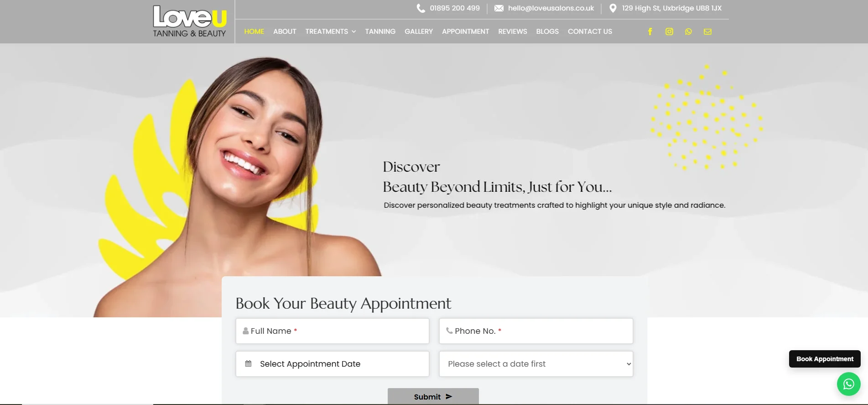Click the phone icon beside 01895 200 499
The width and height of the screenshot is (868, 405).
coord(421,8)
